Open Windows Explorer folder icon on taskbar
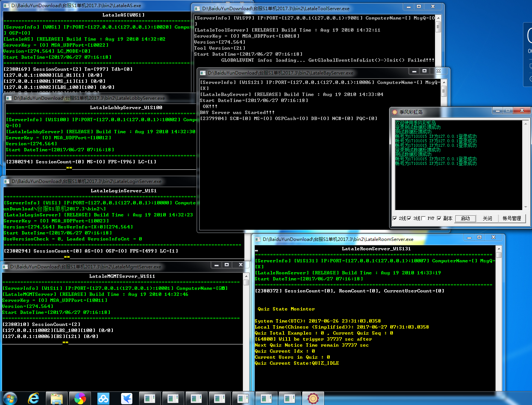 57,398
